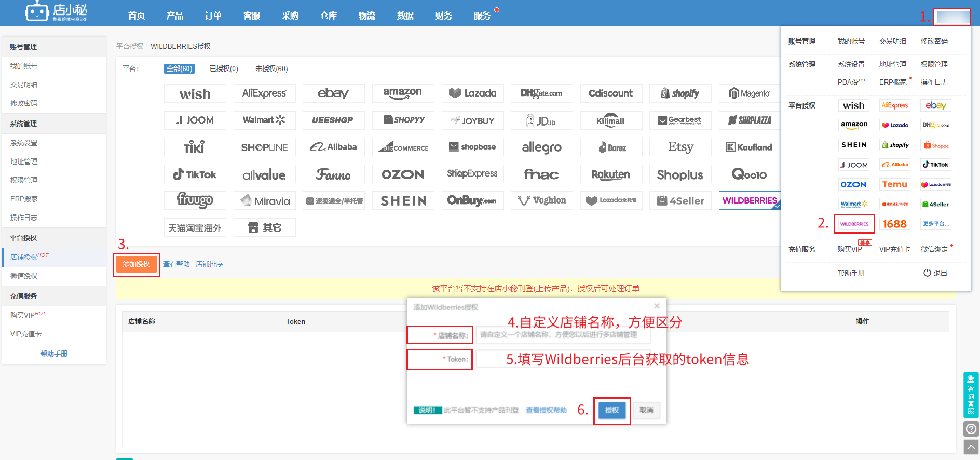Screen dimensions: 980x460
Task: Select the Lazada platform logo in grid
Action: [473, 93]
